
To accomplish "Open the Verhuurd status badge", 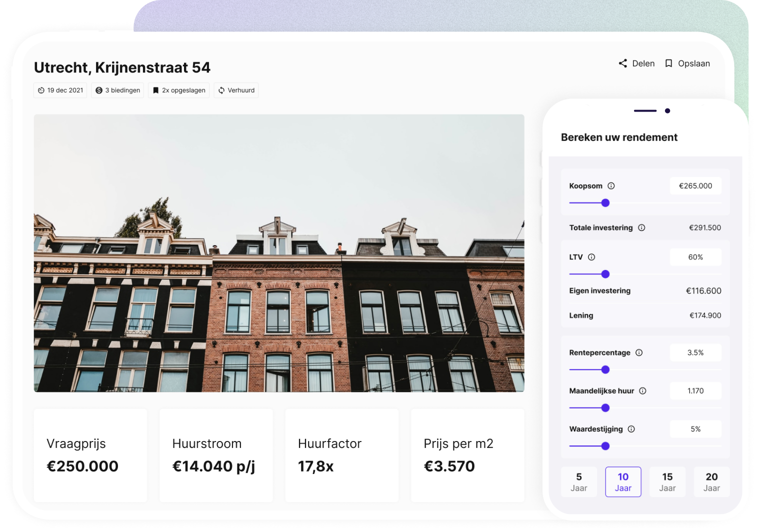I will (235, 90).
